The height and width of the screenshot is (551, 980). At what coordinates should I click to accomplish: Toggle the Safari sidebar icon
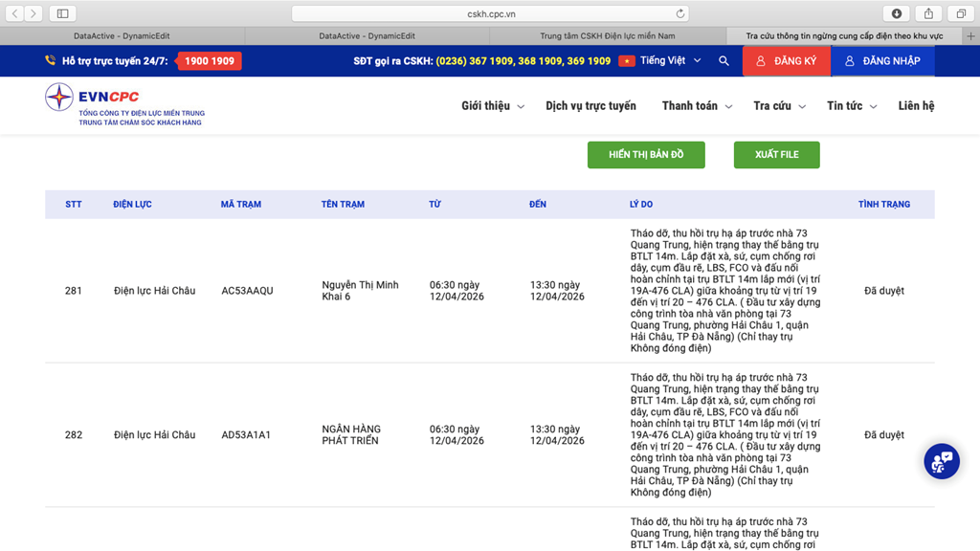pos(62,13)
